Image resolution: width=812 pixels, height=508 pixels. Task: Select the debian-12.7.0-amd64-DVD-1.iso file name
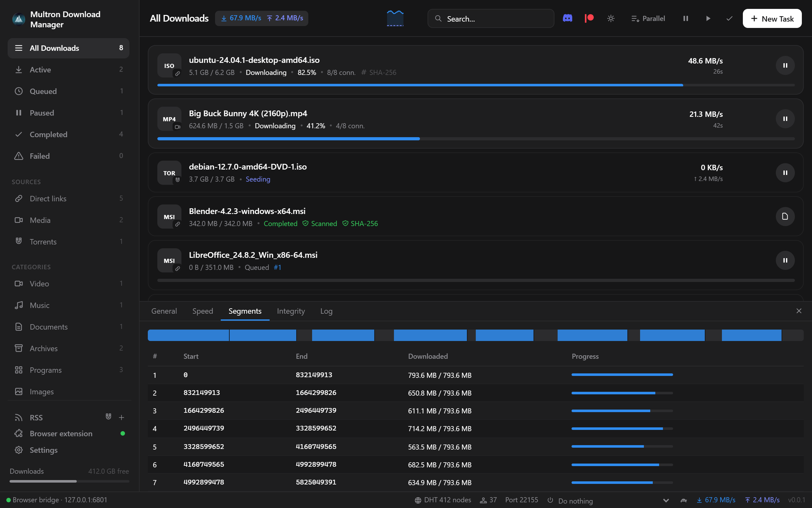coord(248,167)
